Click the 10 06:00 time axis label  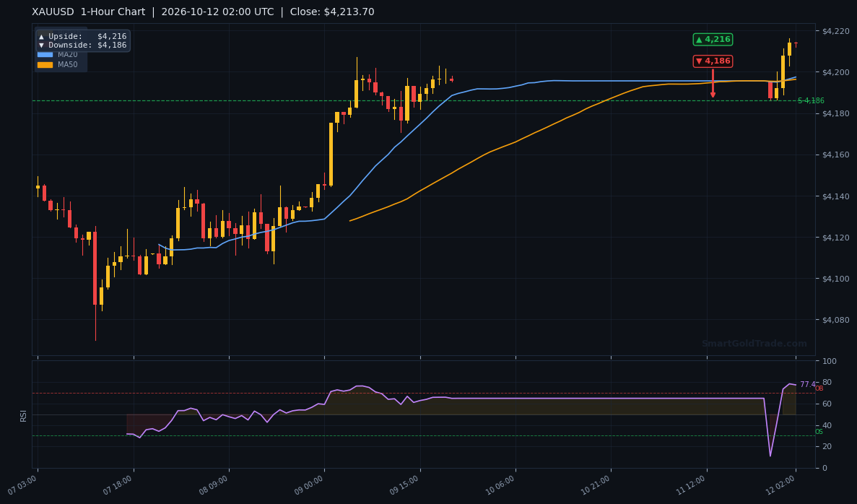[500, 485]
